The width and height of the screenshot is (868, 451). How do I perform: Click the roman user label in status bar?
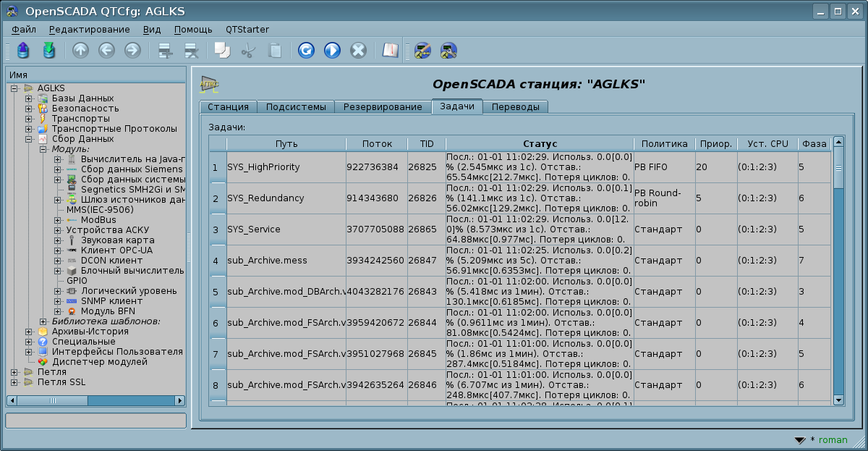(x=833, y=439)
